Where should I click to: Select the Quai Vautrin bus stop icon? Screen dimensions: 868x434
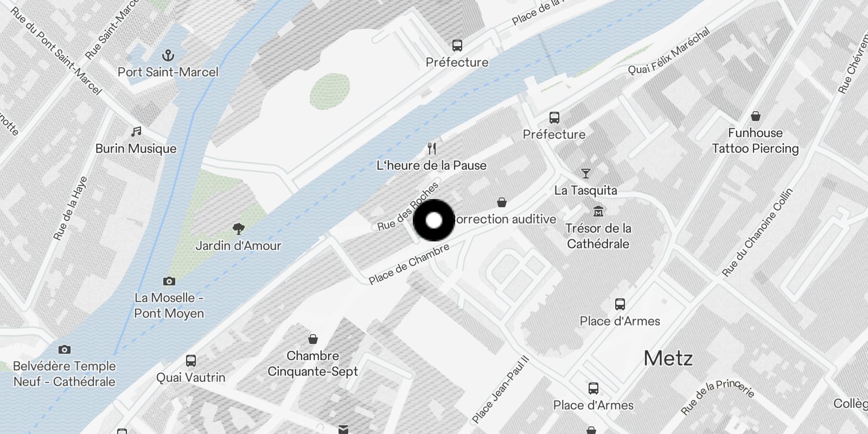(x=191, y=361)
